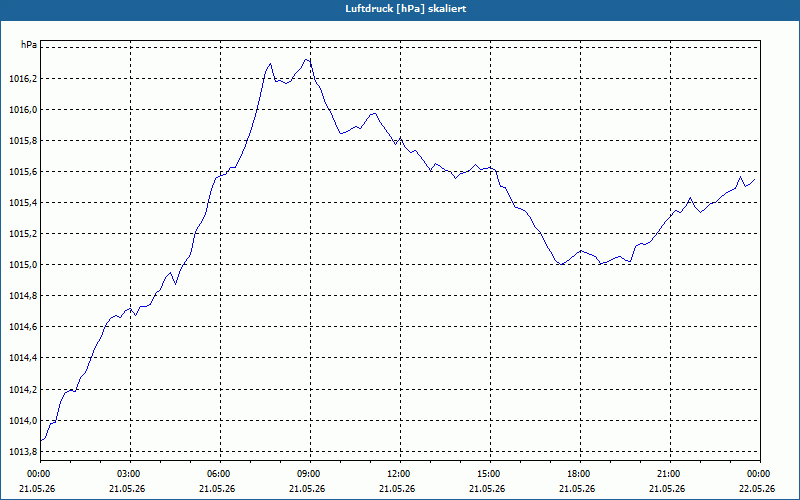Click the 21:00 time axis label
800x500 pixels.
pos(670,474)
